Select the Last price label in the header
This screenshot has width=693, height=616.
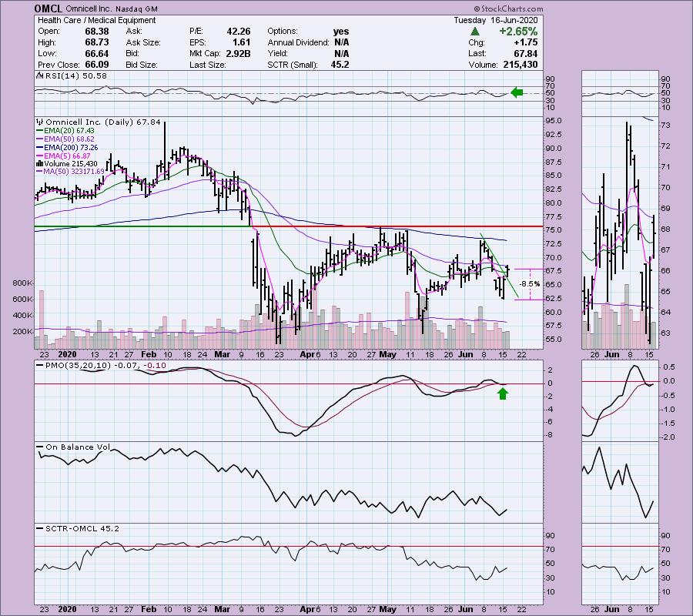477,53
